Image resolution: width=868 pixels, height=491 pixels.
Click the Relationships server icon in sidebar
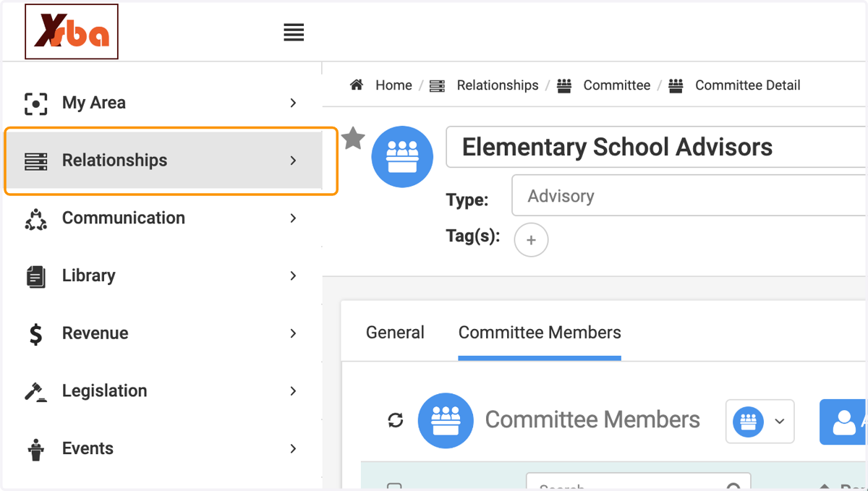tap(36, 161)
